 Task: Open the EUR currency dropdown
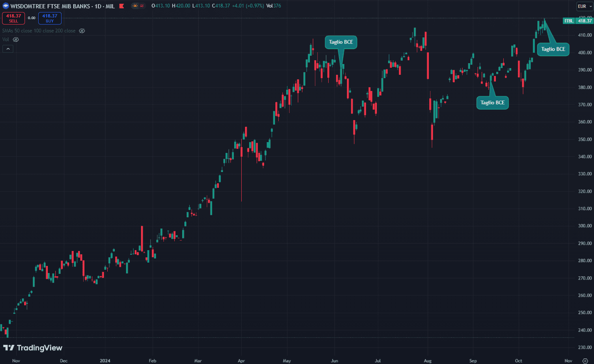(x=584, y=6)
